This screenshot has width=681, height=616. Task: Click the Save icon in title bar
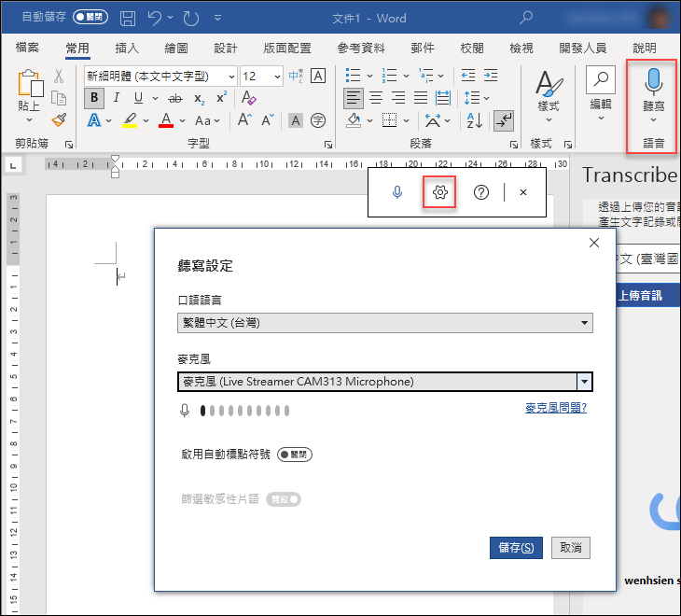(x=128, y=19)
